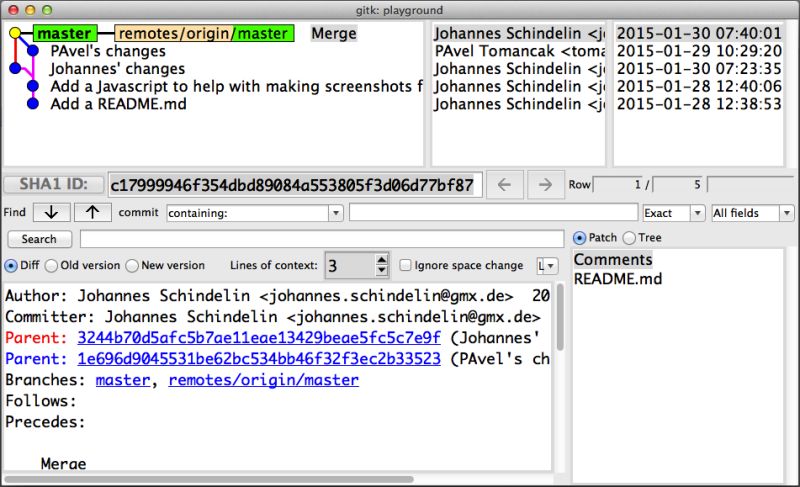Click the Search button
Screen dimensions: 800x487
39,239
